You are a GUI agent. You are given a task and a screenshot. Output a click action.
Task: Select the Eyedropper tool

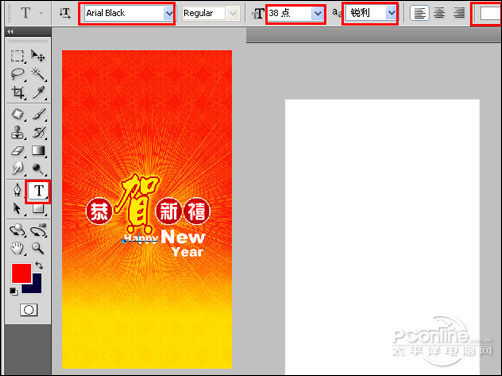coord(38,93)
